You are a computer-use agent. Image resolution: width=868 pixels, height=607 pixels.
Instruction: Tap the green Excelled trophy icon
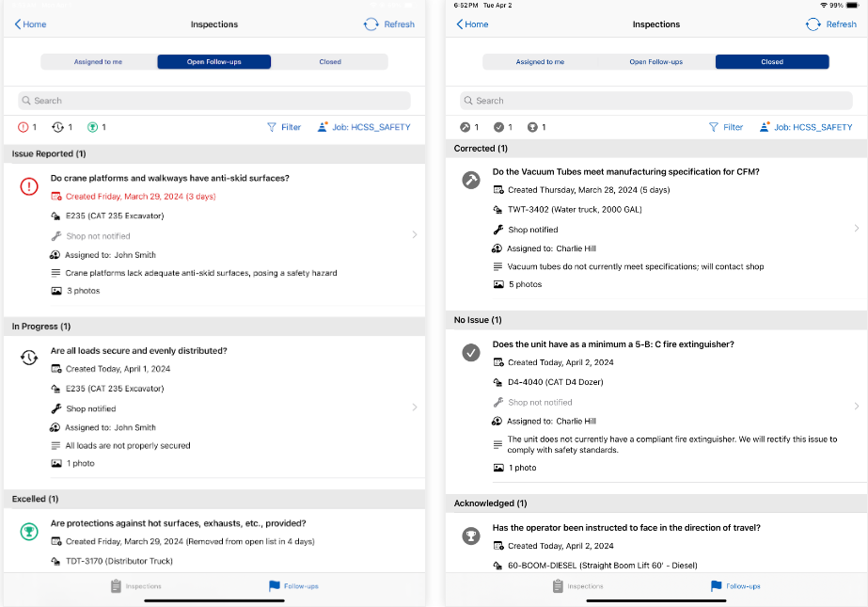(88, 125)
